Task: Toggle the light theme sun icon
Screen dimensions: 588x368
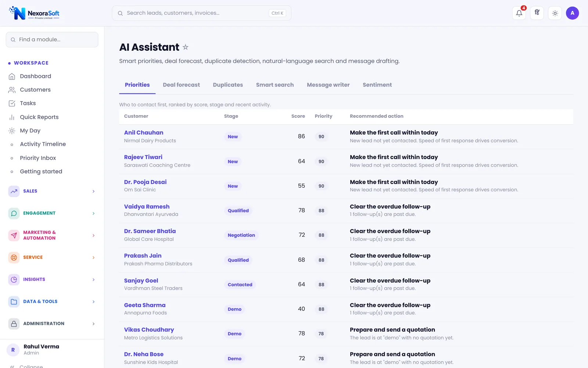Action: coord(555,13)
